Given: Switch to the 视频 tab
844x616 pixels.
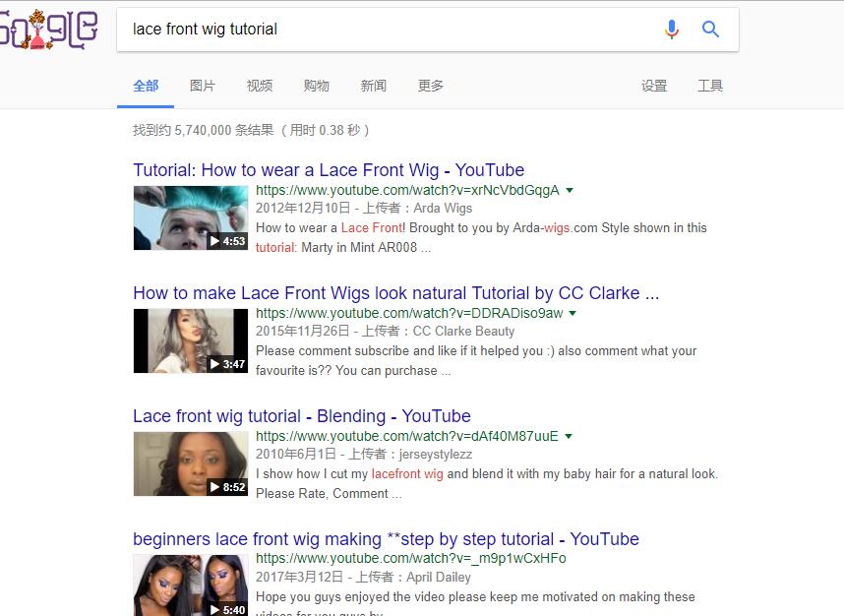Looking at the screenshot, I should point(260,86).
